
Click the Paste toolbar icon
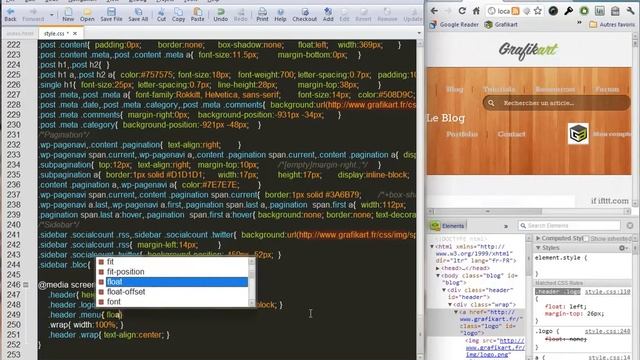198,15
